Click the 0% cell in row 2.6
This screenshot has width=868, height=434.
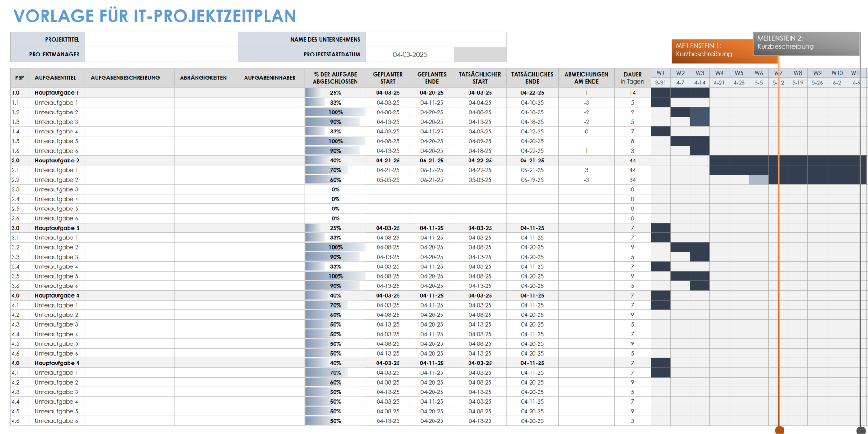coord(335,218)
